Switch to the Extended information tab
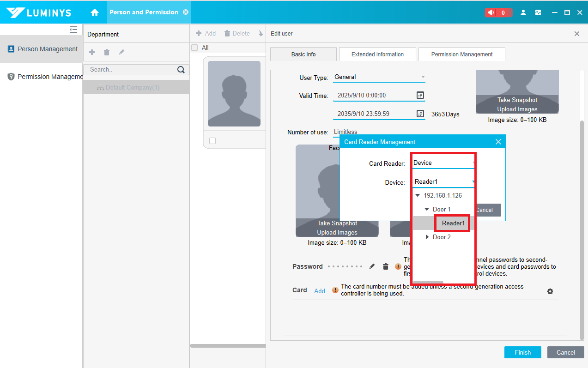This screenshot has height=368, width=588. click(x=377, y=54)
